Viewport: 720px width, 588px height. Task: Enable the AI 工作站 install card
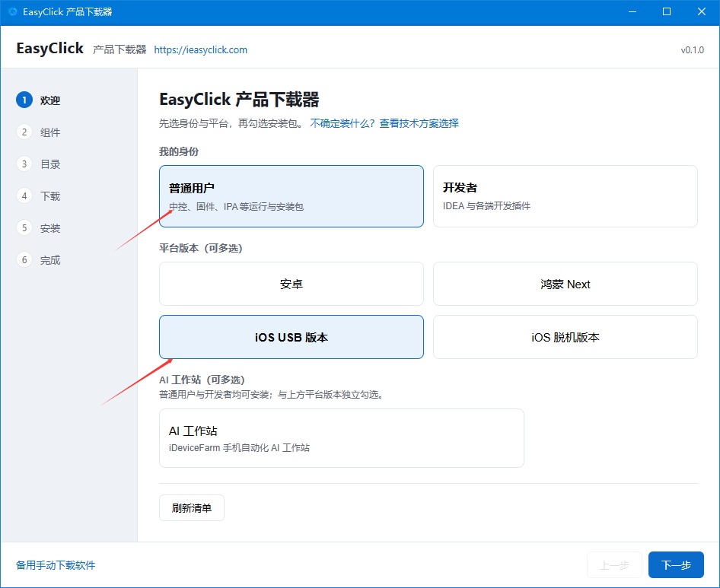tap(341, 438)
